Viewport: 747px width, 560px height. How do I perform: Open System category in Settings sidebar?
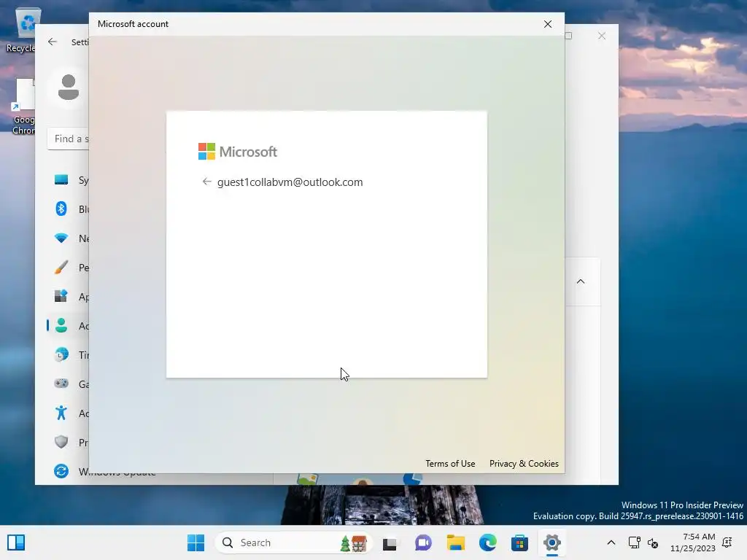69,180
